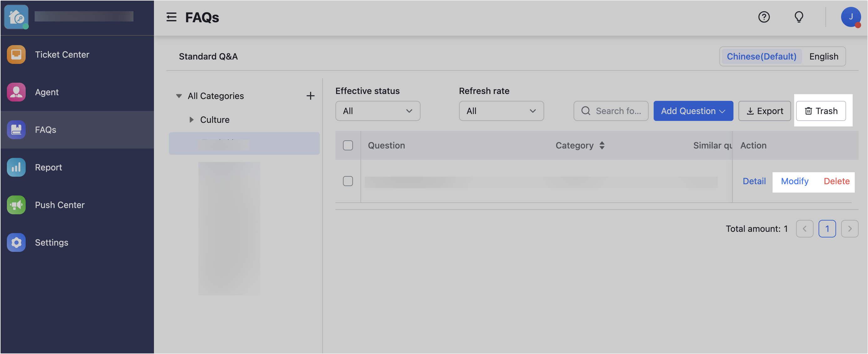
Task: Focus the Search for question input field
Action: 611,111
